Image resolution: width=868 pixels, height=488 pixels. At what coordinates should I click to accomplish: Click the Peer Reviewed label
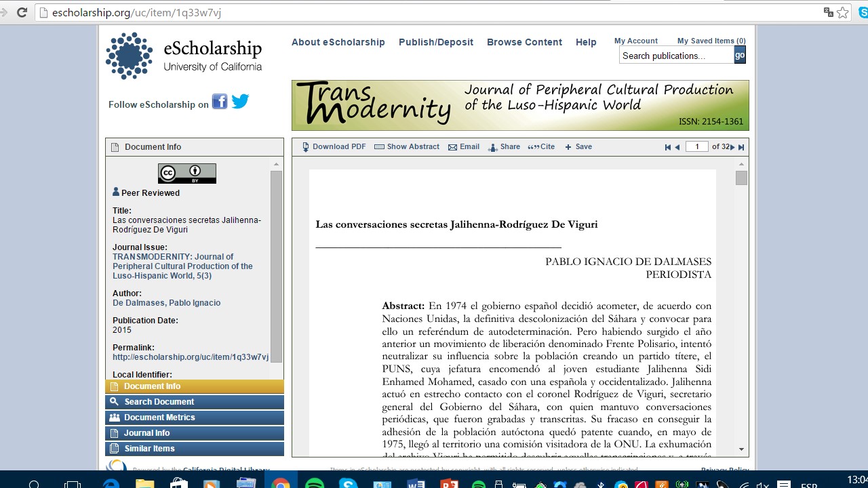pyautogui.click(x=151, y=193)
